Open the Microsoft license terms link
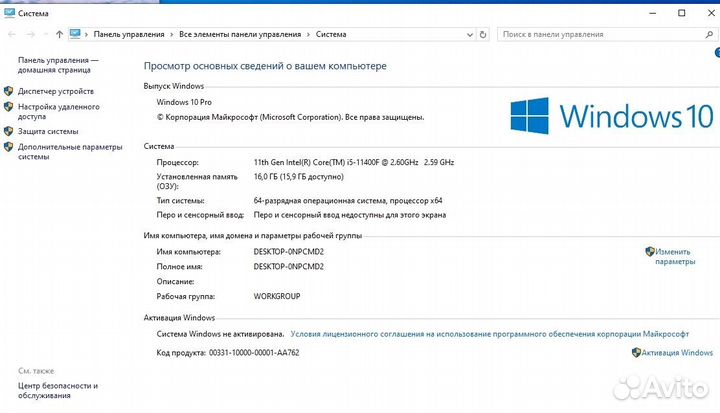 click(489, 334)
